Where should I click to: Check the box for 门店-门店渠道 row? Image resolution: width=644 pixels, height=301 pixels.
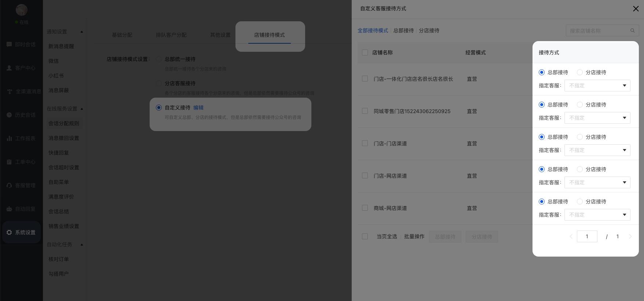pos(365,143)
